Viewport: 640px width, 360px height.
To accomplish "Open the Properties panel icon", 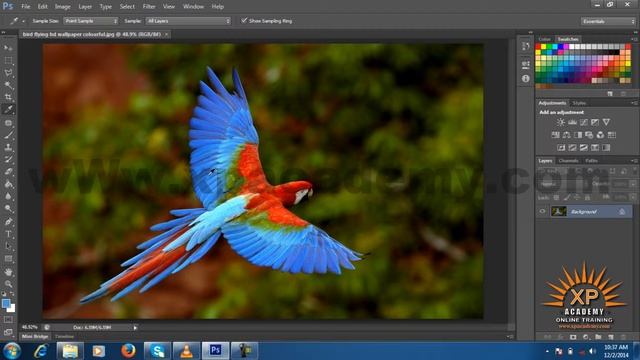I will [x=525, y=64].
